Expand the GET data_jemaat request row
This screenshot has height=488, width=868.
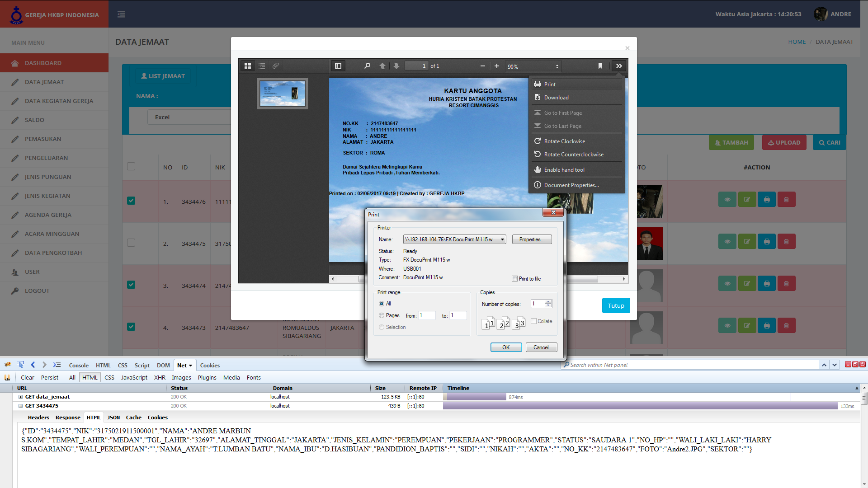click(20, 397)
